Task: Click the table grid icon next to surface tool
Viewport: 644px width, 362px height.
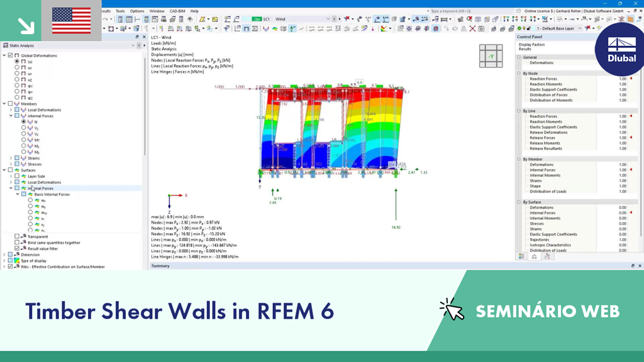Action: [215, 19]
